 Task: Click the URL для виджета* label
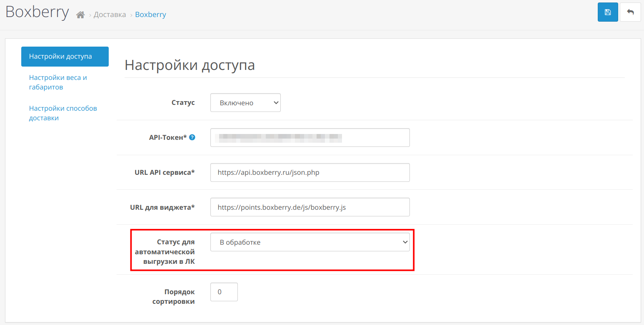coord(162,207)
